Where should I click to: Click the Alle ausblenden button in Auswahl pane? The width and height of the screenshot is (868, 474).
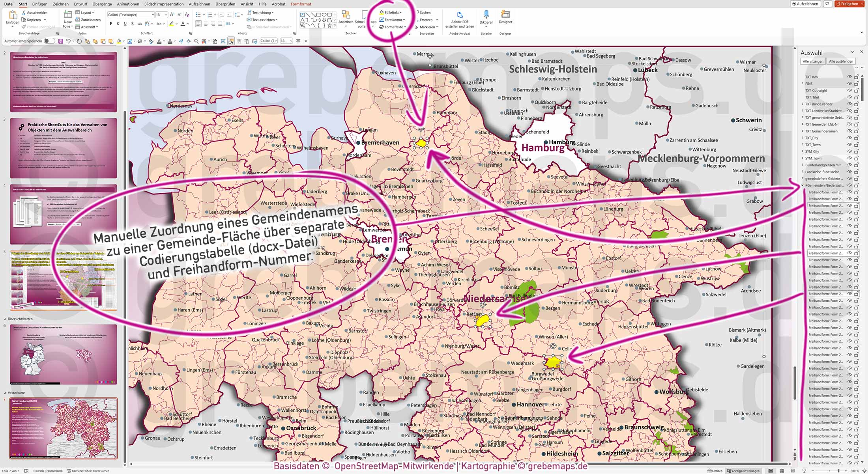[x=841, y=61]
